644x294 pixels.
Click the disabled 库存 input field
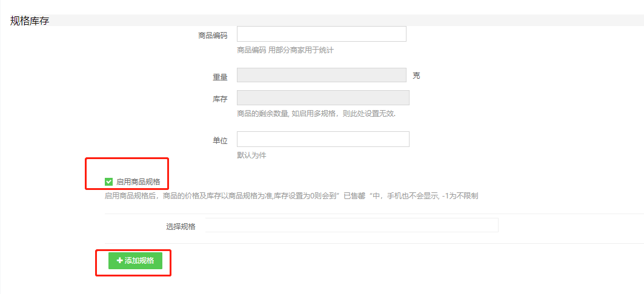pyautogui.click(x=324, y=97)
